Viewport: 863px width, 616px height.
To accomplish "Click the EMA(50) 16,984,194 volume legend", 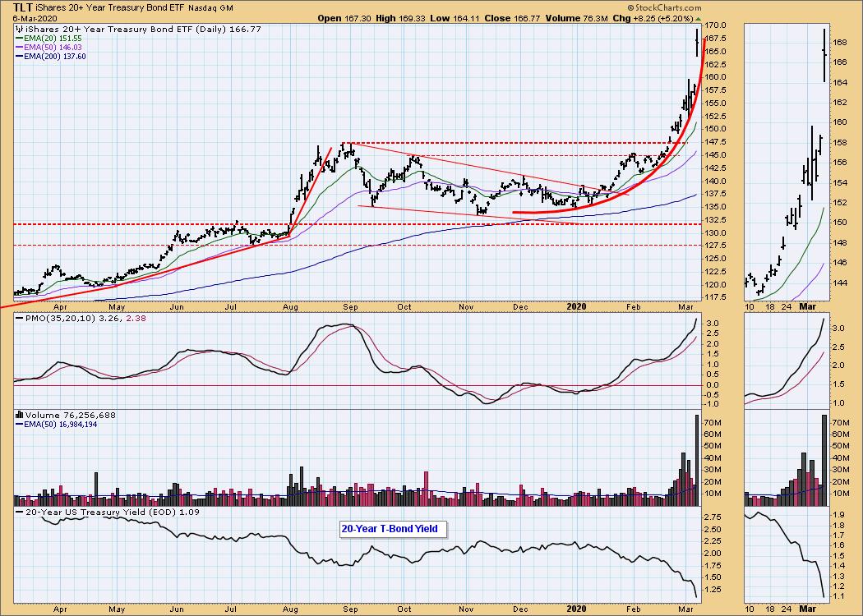I will pos(56,424).
